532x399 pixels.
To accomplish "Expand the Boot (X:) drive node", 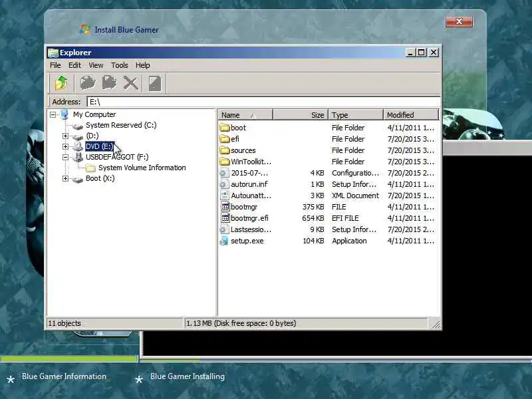I will pos(65,178).
